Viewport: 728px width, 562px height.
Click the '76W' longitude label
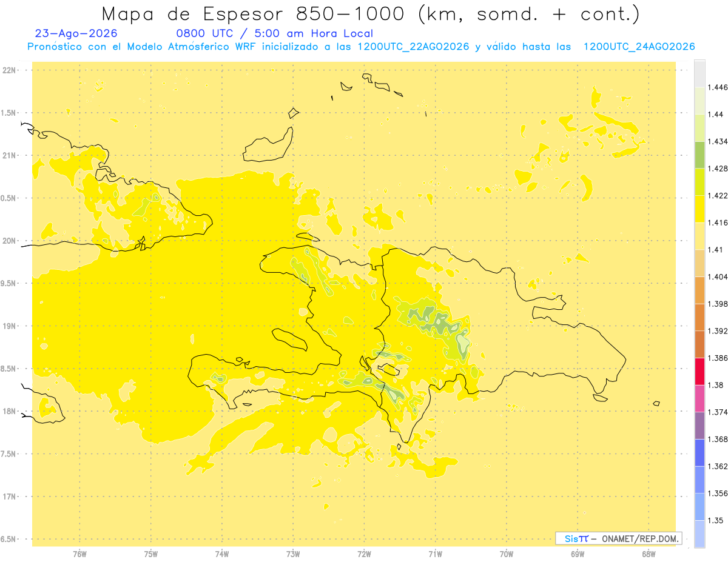click(79, 554)
